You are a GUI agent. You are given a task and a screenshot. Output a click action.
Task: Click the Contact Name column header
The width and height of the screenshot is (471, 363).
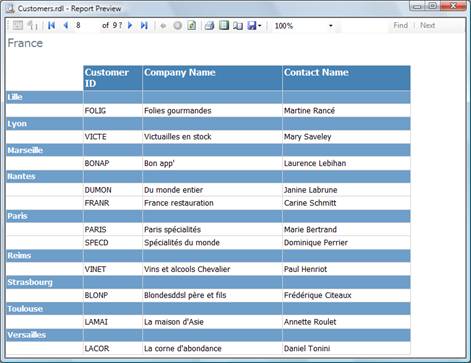click(x=346, y=78)
